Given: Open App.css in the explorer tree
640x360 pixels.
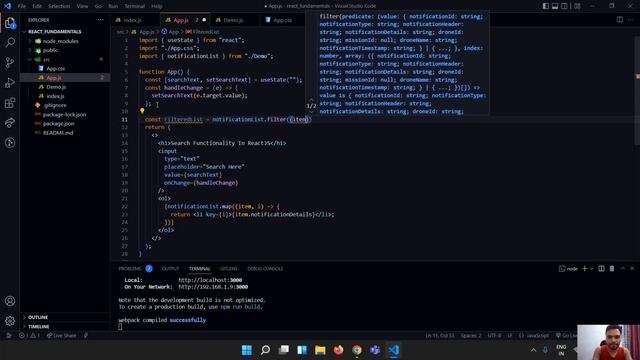Looking at the screenshot, I should (56, 69).
